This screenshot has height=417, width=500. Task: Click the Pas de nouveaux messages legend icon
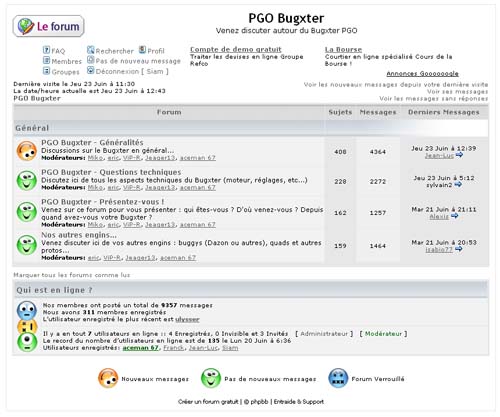coord(211,378)
